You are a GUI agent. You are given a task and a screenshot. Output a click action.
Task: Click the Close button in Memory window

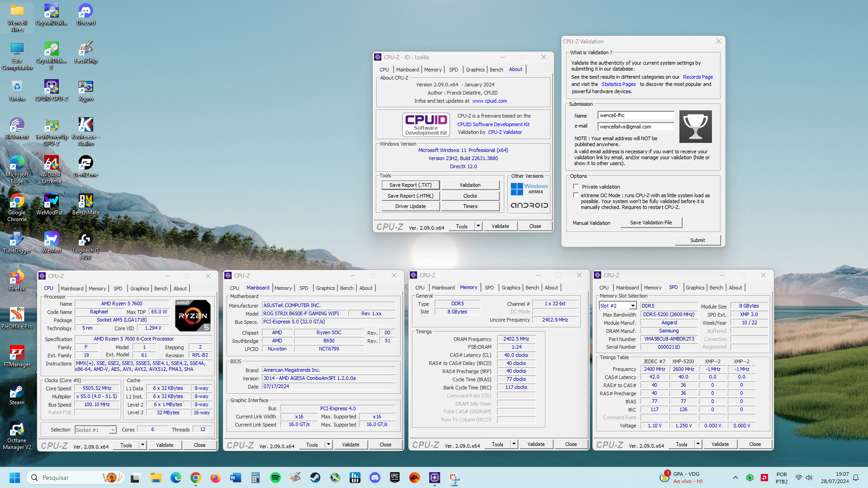point(571,444)
